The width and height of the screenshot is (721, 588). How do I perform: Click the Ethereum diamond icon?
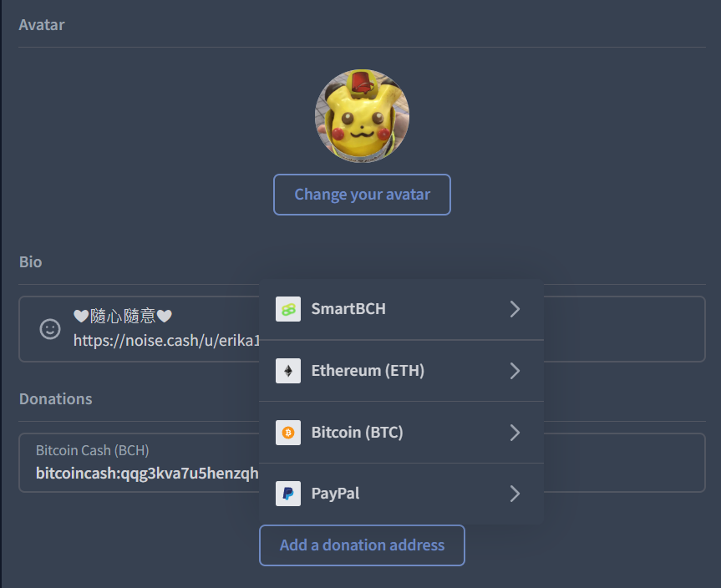click(x=288, y=371)
